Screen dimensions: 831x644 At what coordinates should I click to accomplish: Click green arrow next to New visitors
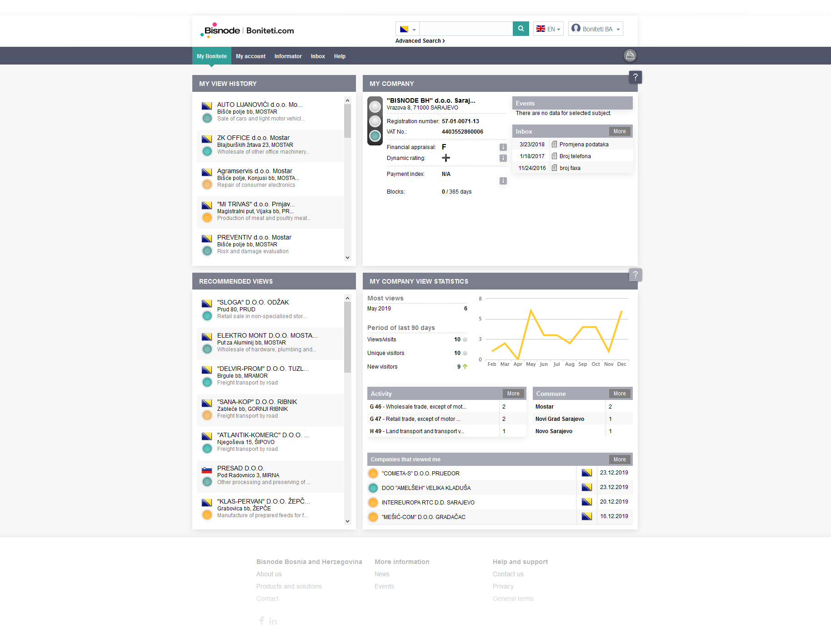(x=465, y=367)
